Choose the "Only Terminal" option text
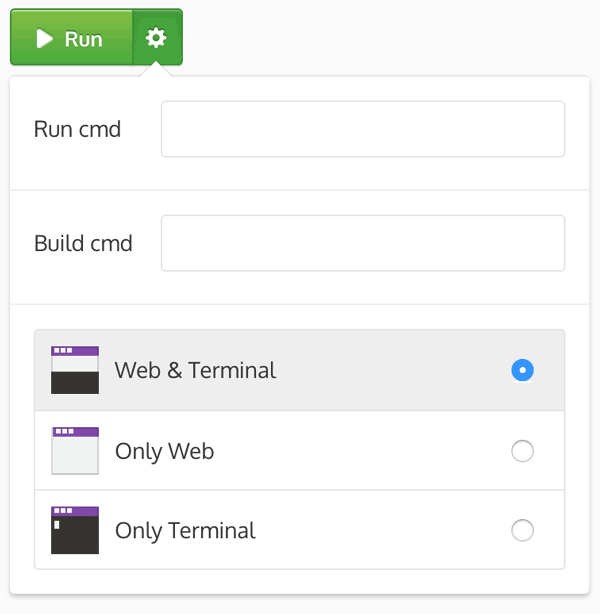 [185, 530]
